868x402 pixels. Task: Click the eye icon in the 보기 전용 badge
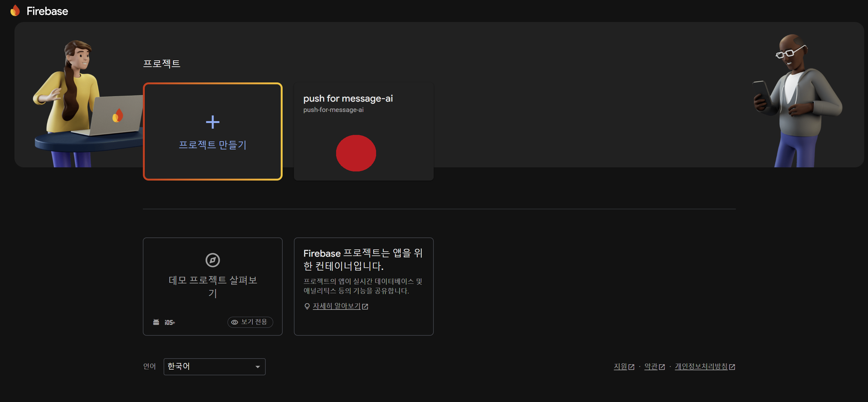(x=234, y=322)
